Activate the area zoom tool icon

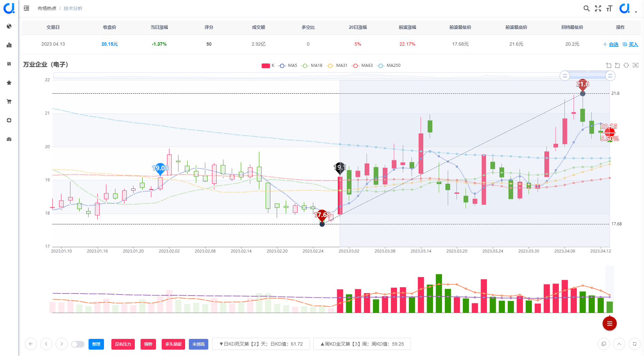pos(608,65)
